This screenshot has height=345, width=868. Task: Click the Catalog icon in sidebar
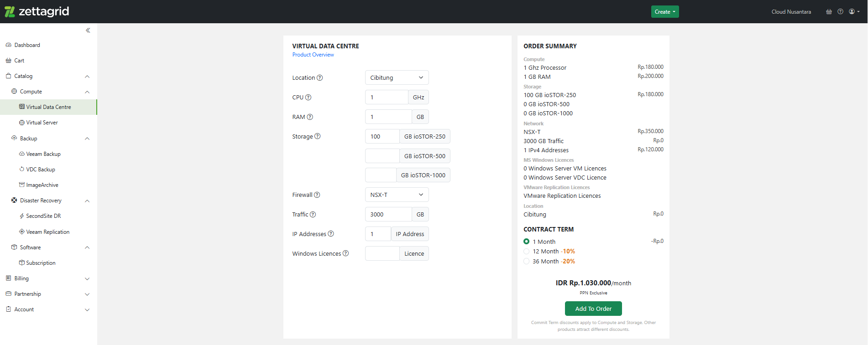[x=8, y=76]
